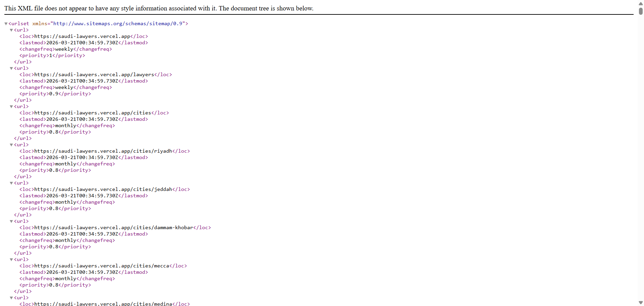Viewport: 644px width, 306px height.
Task: Collapse the url entry for cities/medina
Action: point(11,298)
